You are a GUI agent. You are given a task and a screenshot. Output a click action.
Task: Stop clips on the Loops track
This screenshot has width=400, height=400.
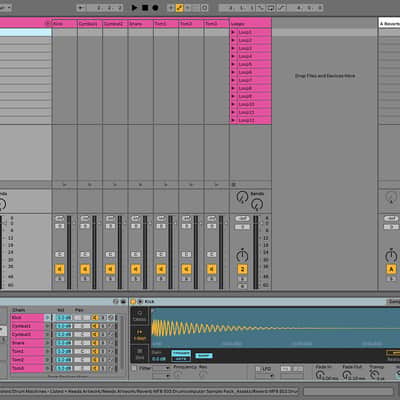(234, 184)
